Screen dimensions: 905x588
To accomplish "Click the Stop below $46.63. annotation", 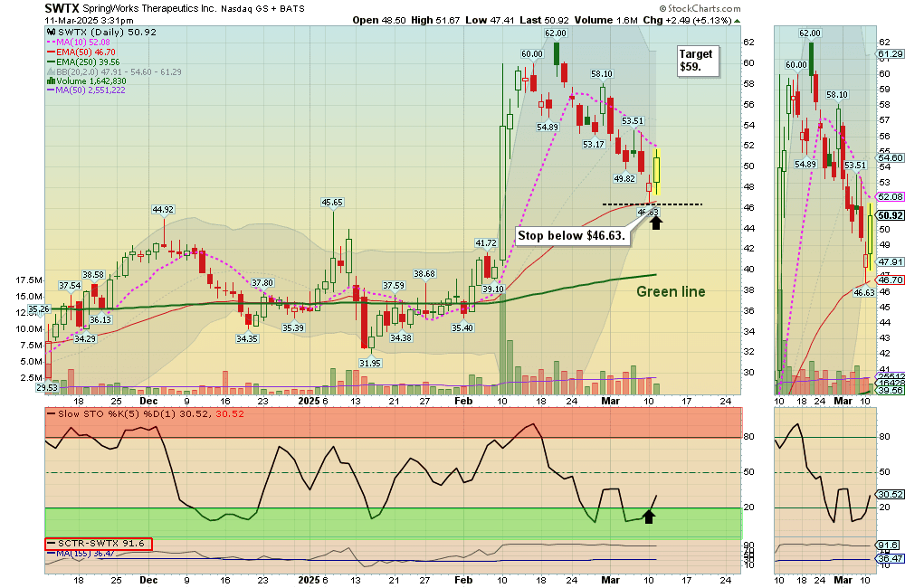I will [x=571, y=235].
